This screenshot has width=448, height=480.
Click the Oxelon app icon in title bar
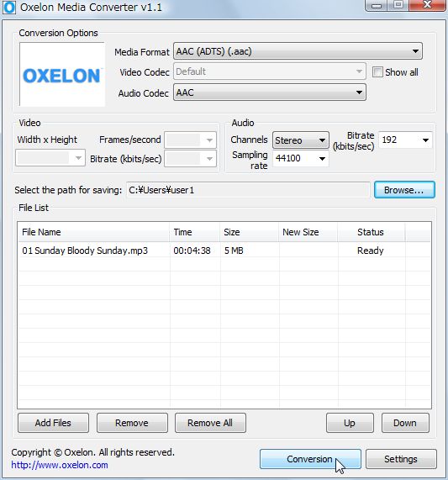coord(9,8)
